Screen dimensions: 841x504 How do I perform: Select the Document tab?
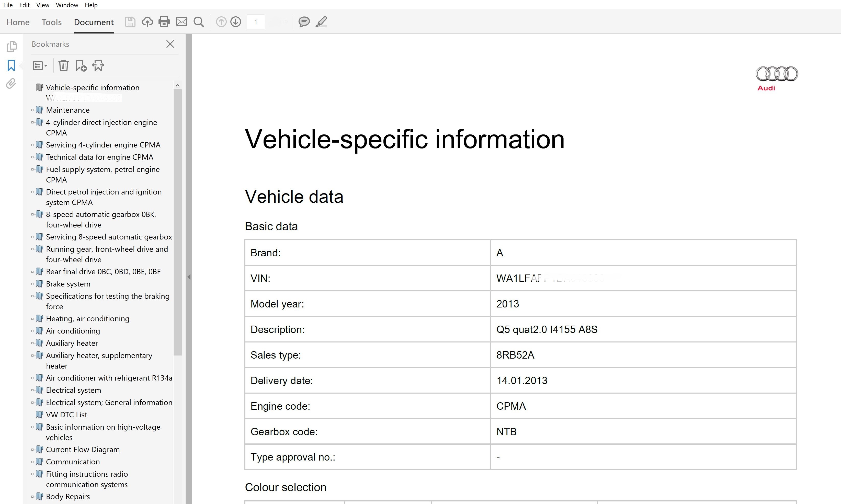(93, 22)
